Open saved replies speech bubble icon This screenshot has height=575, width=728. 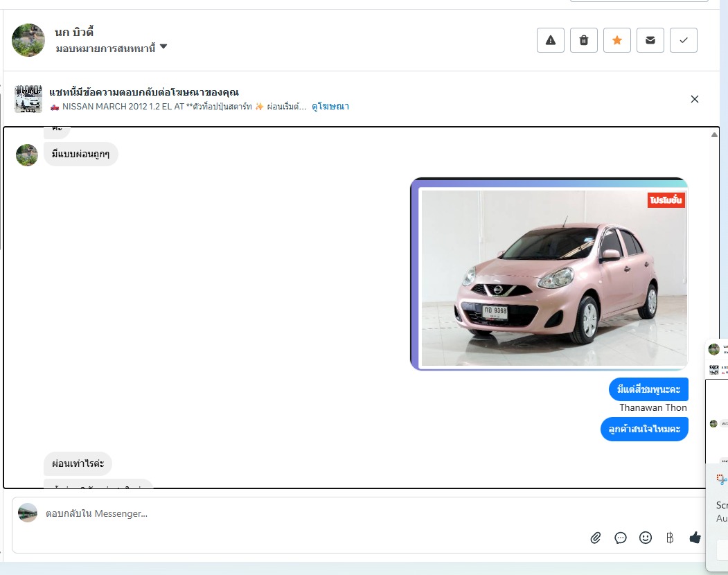621,538
